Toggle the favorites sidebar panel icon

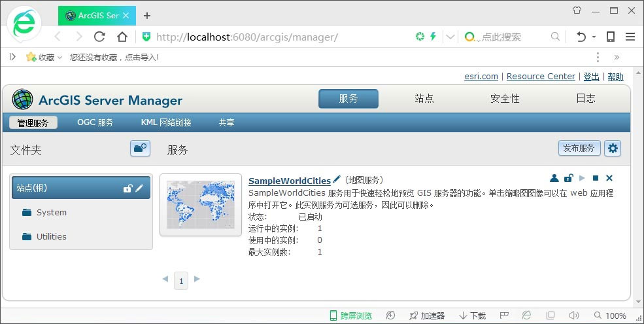pos(12,57)
